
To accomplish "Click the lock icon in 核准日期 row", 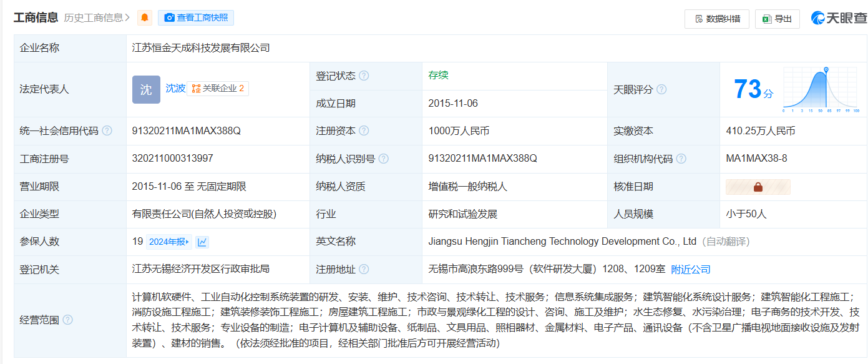I will pyautogui.click(x=758, y=187).
